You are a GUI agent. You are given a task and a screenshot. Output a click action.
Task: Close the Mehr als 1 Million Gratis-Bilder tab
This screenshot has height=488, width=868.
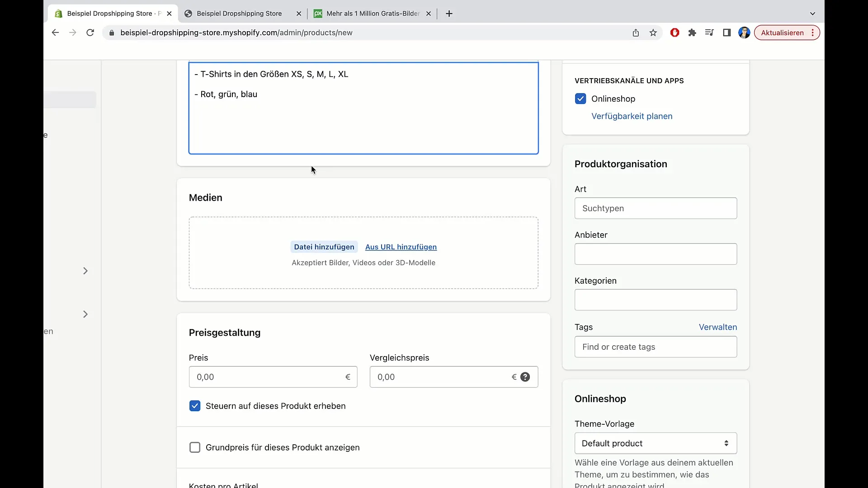click(x=429, y=14)
